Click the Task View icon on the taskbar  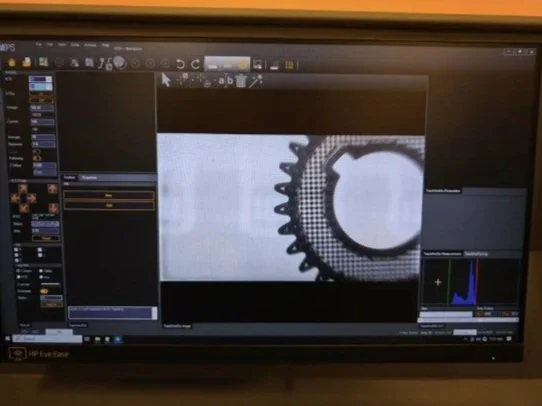pos(87,339)
